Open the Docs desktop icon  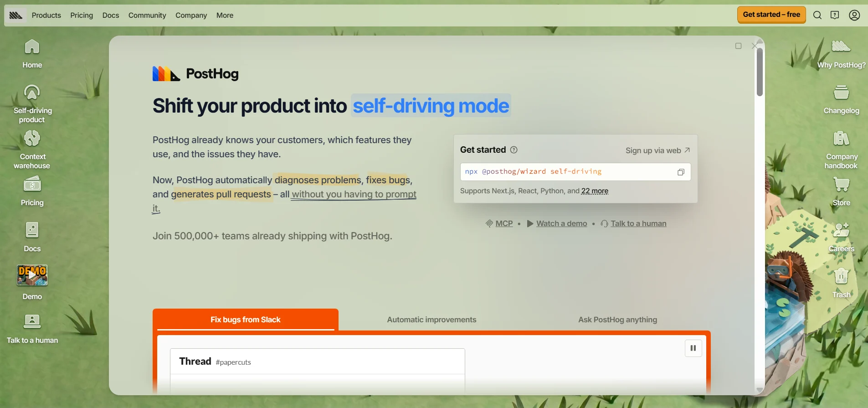coord(32,237)
